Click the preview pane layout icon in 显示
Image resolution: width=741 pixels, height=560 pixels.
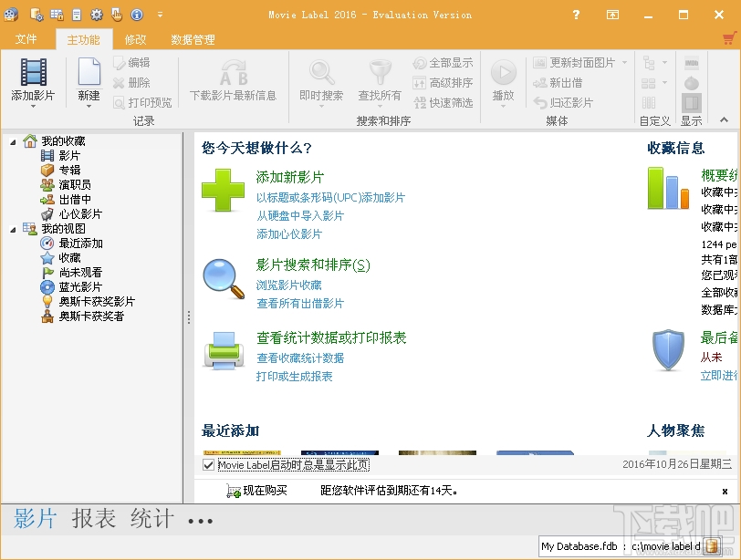692,102
